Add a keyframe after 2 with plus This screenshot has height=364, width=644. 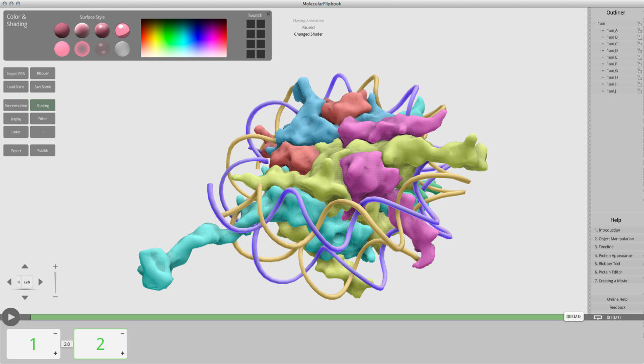[x=122, y=354]
